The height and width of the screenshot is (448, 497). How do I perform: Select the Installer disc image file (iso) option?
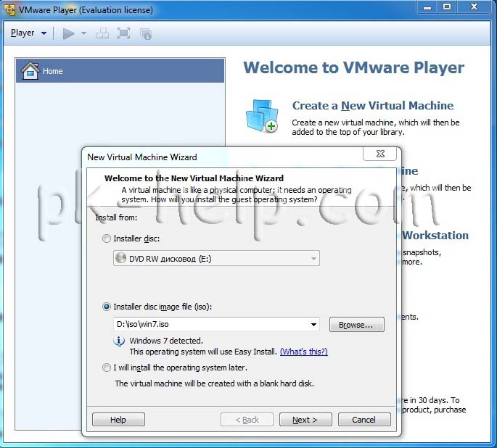tap(107, 307)
